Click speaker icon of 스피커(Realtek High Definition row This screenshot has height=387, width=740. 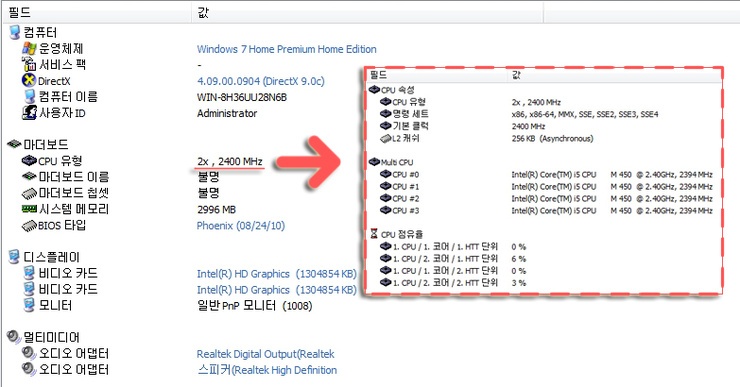tap(29, 369)
